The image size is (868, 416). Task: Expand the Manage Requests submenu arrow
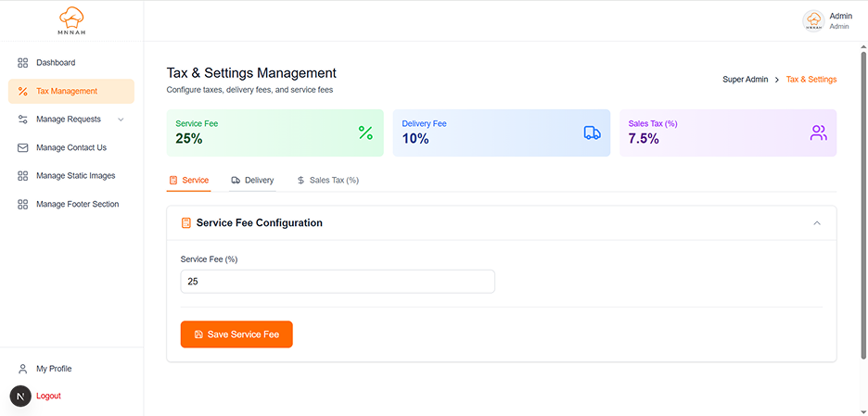click(x=121, y=120)
